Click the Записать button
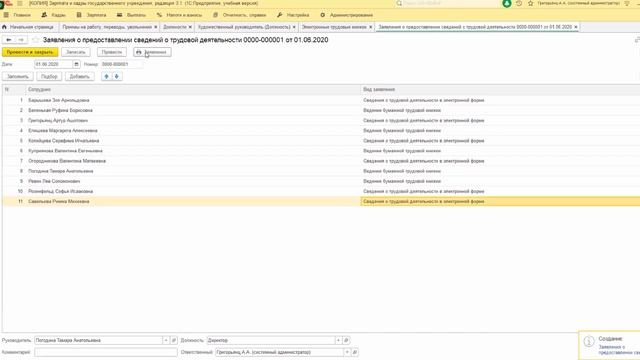Screen dimensions: 640x360 tap(76, 52)
